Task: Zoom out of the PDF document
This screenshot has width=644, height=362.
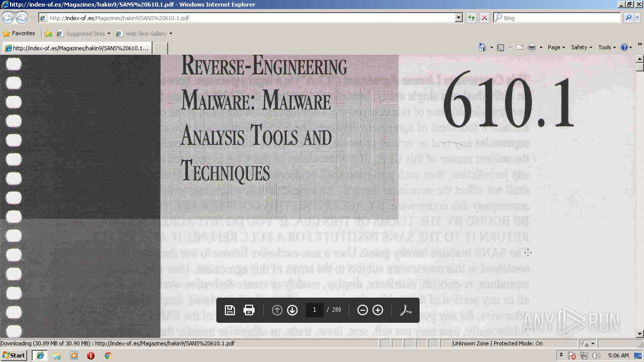Action: [x=362, y=310]
